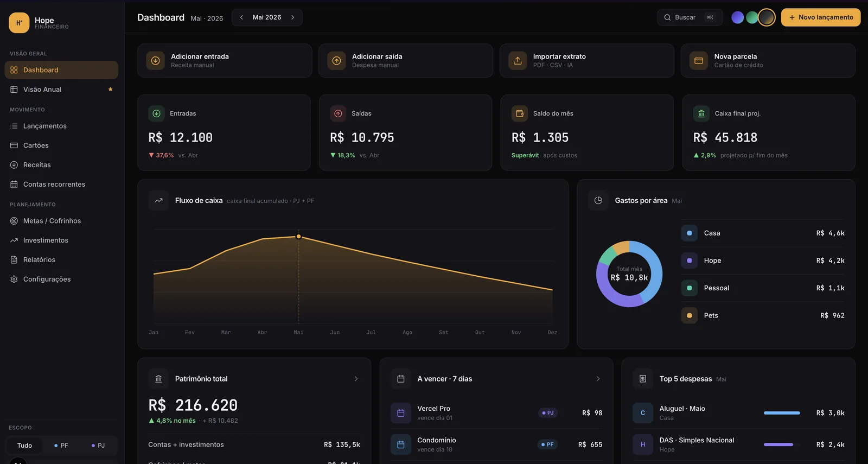868x464 pixels.
Task: Click the Investimentos trend icon
Action: point(14,240)
